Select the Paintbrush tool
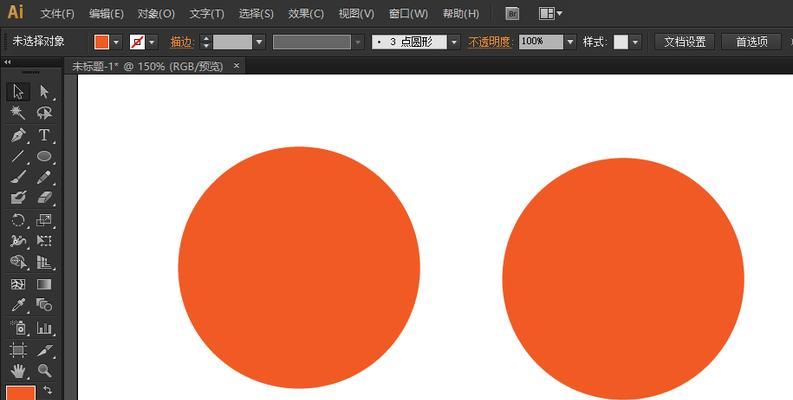793x400 pixels. [18, 177]
